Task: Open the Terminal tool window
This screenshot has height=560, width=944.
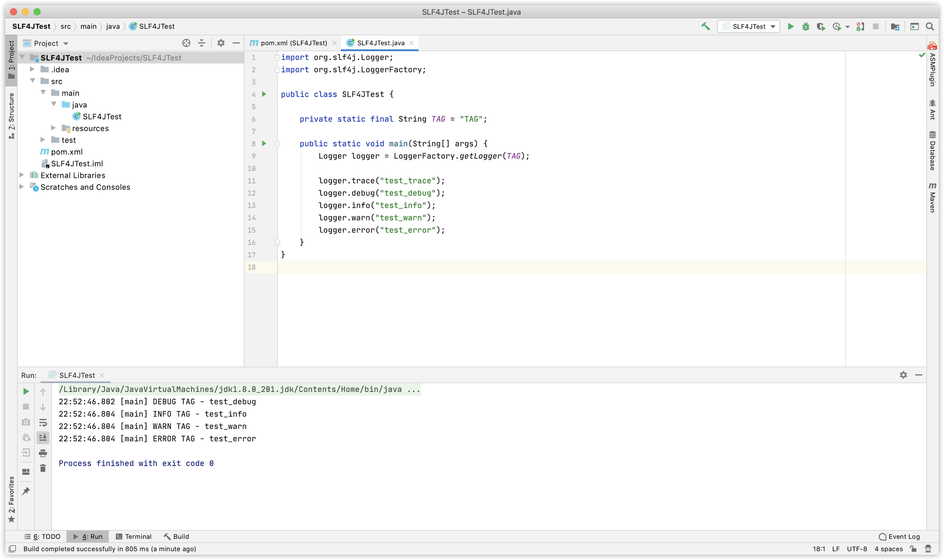Action: 134,536
